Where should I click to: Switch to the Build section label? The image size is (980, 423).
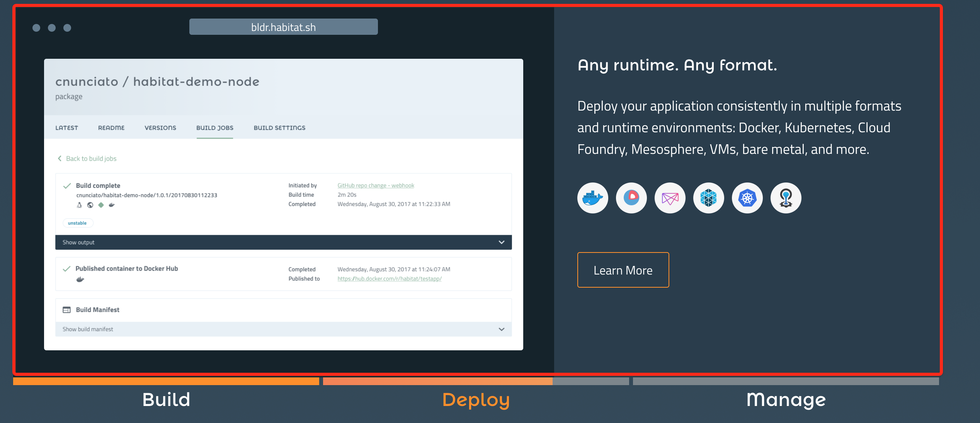(166, 400)
